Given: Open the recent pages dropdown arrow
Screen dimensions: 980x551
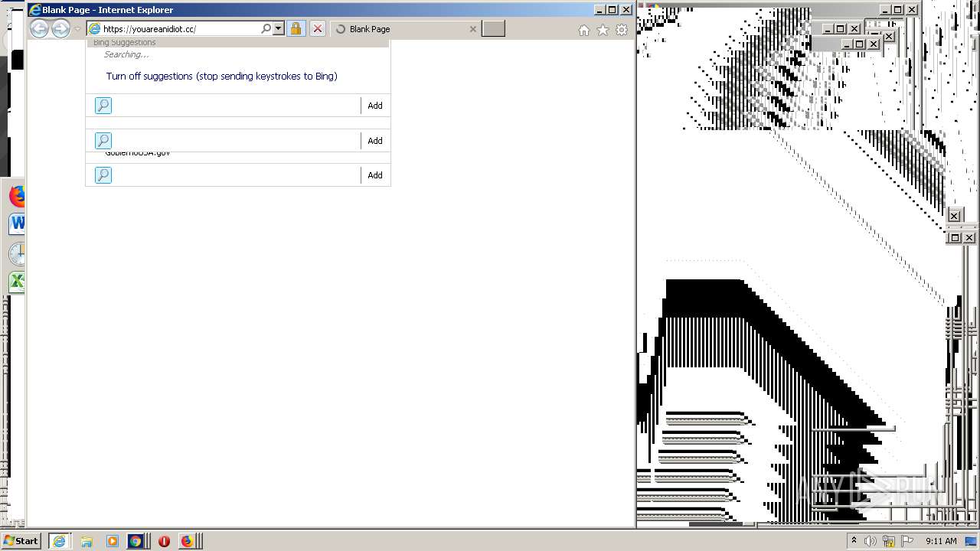Looking at the screenshot, I should (x=77, y=29).
